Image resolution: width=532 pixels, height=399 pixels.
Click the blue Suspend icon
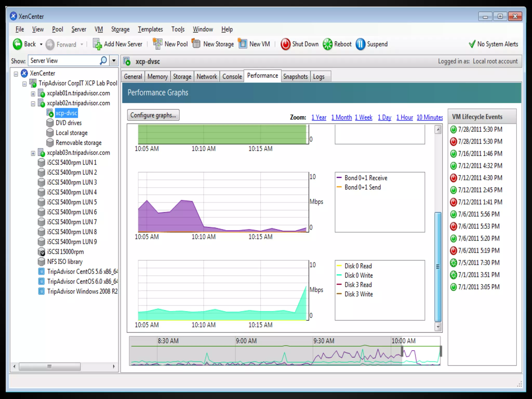pos(360,44)
